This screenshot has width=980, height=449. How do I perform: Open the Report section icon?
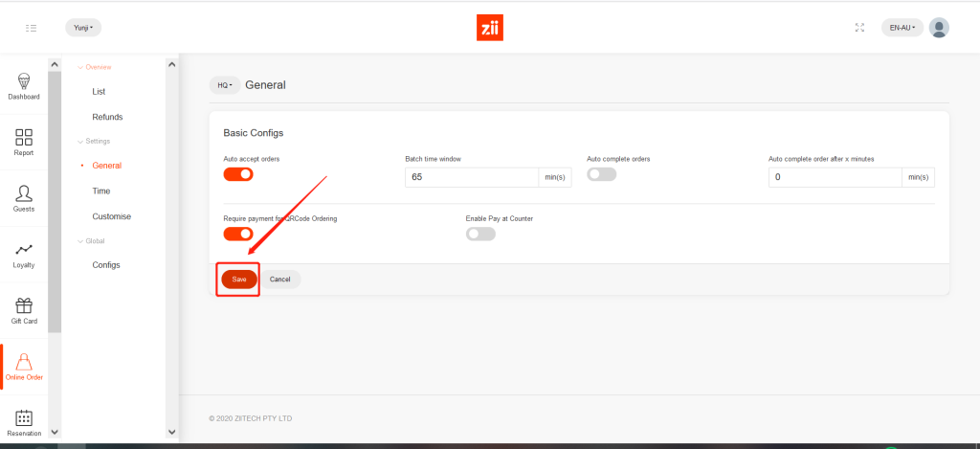pos(24,137)
